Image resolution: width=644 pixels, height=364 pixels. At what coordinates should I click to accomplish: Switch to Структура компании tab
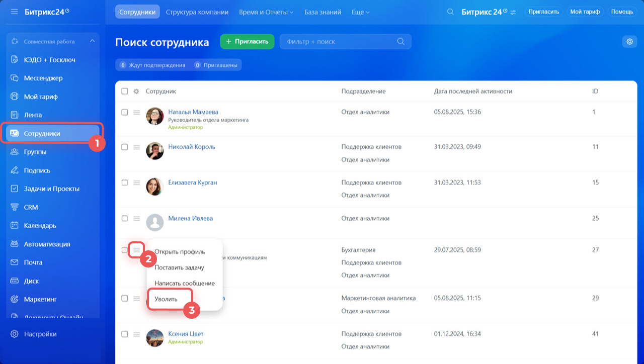click(197, 12)
